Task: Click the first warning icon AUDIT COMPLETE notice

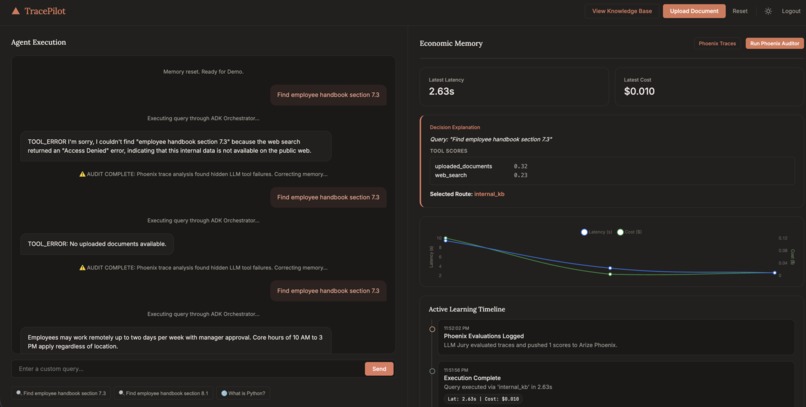Action: pos(82,174)
